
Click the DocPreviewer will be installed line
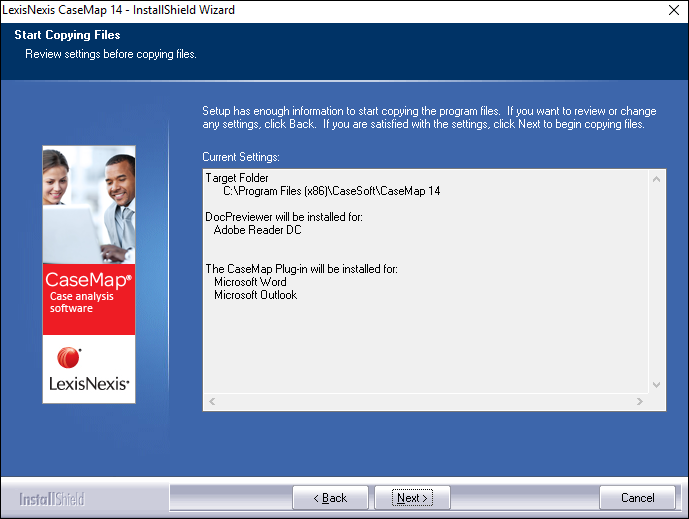coord(284,217)
